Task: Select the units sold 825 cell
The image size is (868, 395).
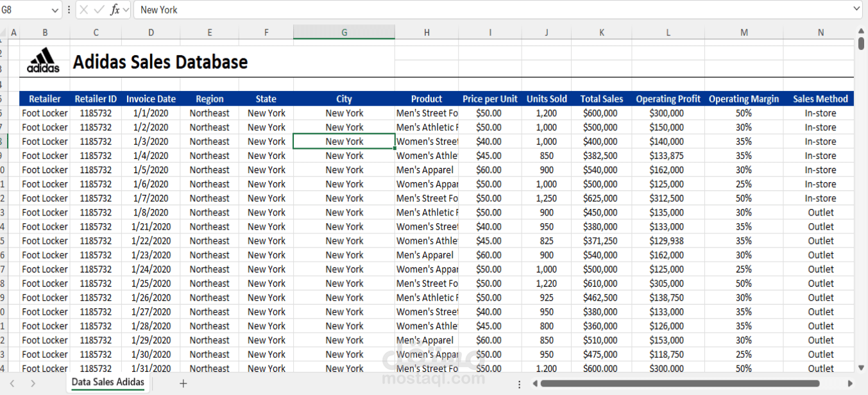Action: click(547, 240)
